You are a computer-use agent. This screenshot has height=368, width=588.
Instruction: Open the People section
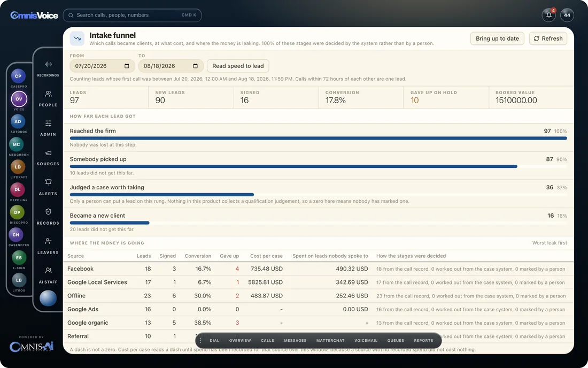pos(48,98)
